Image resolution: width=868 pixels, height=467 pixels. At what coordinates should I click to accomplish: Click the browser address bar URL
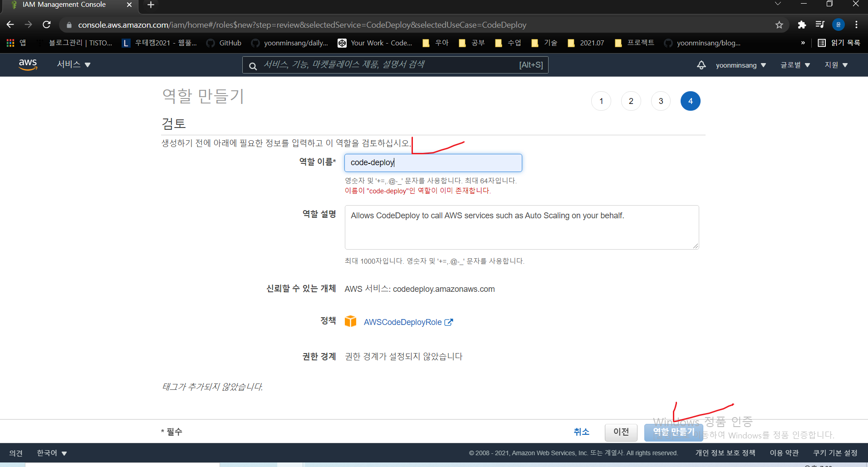click(302, 25)
